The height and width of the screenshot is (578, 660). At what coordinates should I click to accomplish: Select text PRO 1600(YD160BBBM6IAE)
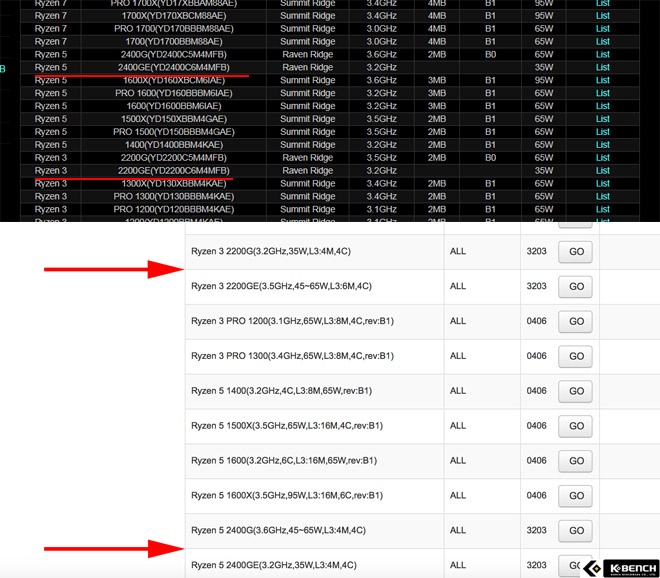[x=173, y=93]
